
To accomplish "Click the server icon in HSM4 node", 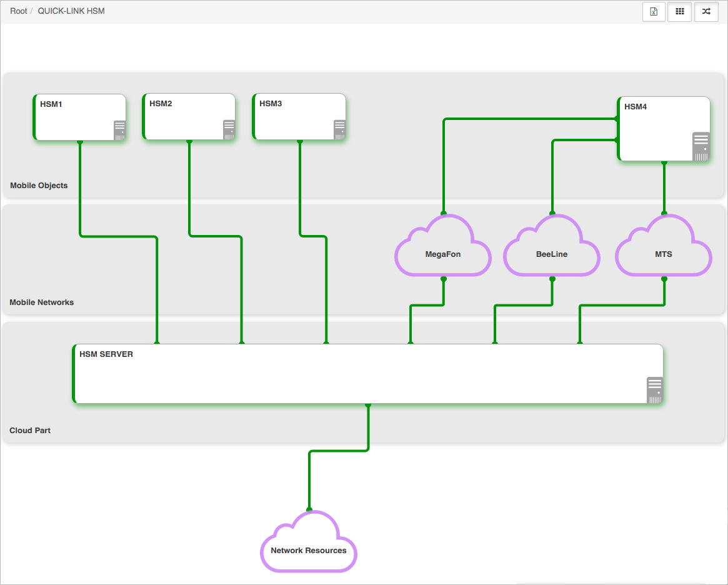I will click(x=701, y=147).
